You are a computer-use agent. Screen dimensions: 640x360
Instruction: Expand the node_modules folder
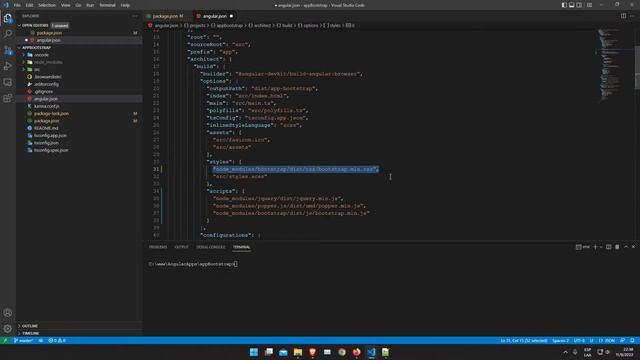(x=48, y=62)
